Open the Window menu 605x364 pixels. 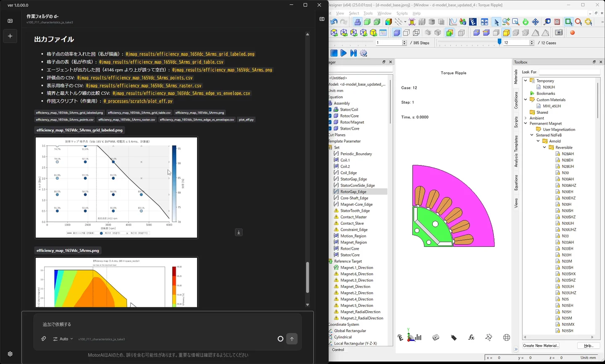[x=384, y=13]
